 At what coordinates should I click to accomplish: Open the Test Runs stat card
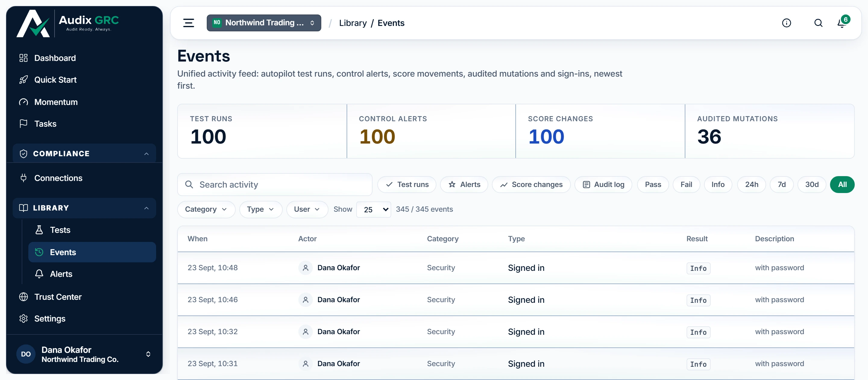262,131
